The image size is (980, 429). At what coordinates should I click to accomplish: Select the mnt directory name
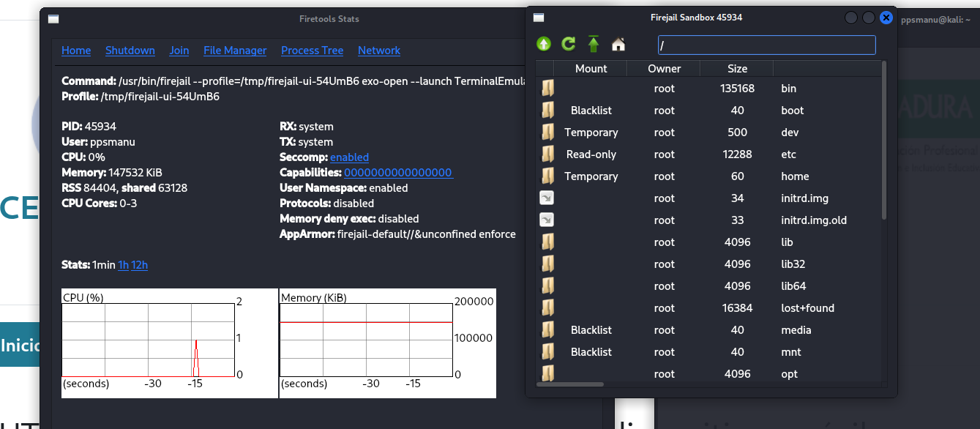[790, 352]
